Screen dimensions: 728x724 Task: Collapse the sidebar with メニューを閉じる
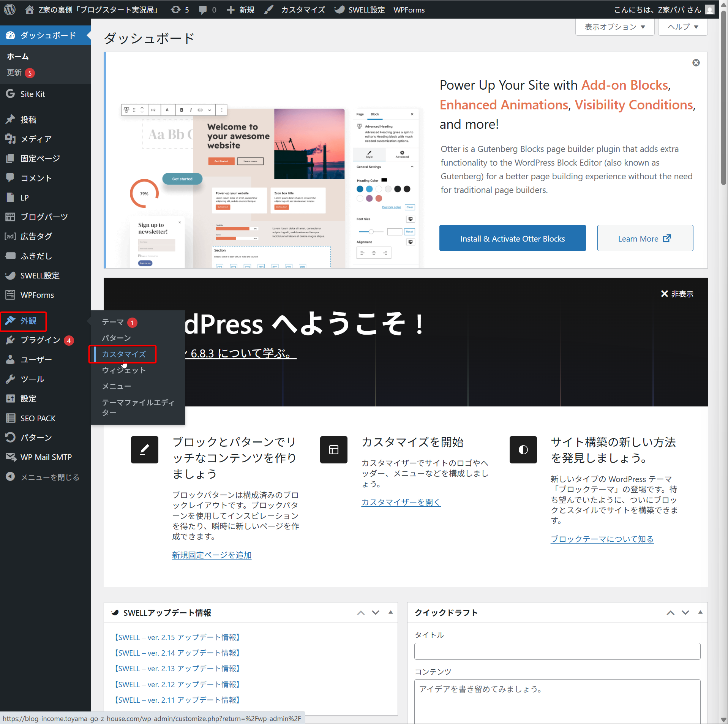click(49, 477)
